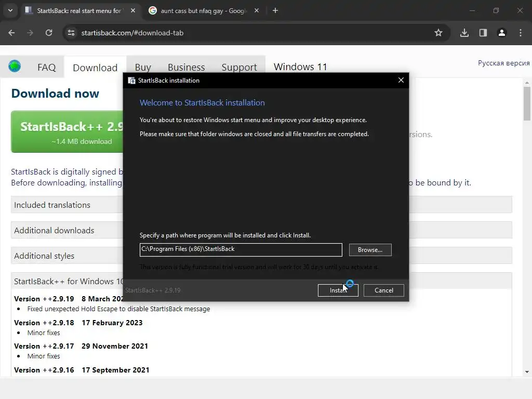Expand the Additional styles section
Viewport: 532px width, 399px height.
(x=67, y=256)
